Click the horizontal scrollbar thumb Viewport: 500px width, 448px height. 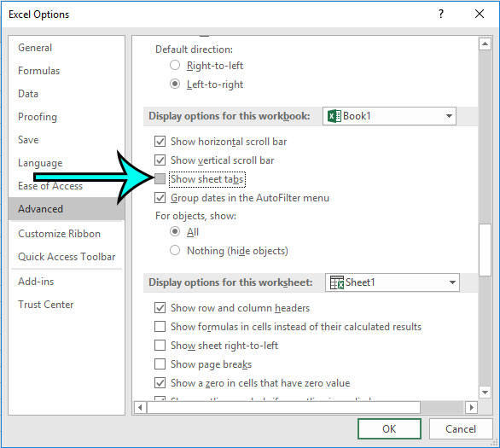(283, 407)
